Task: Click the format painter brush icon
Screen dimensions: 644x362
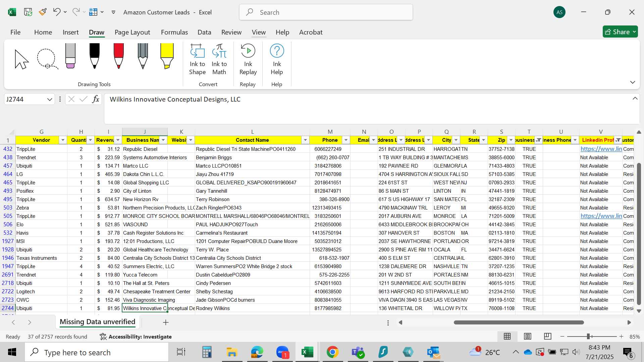Action: click(x=43, y=12)
